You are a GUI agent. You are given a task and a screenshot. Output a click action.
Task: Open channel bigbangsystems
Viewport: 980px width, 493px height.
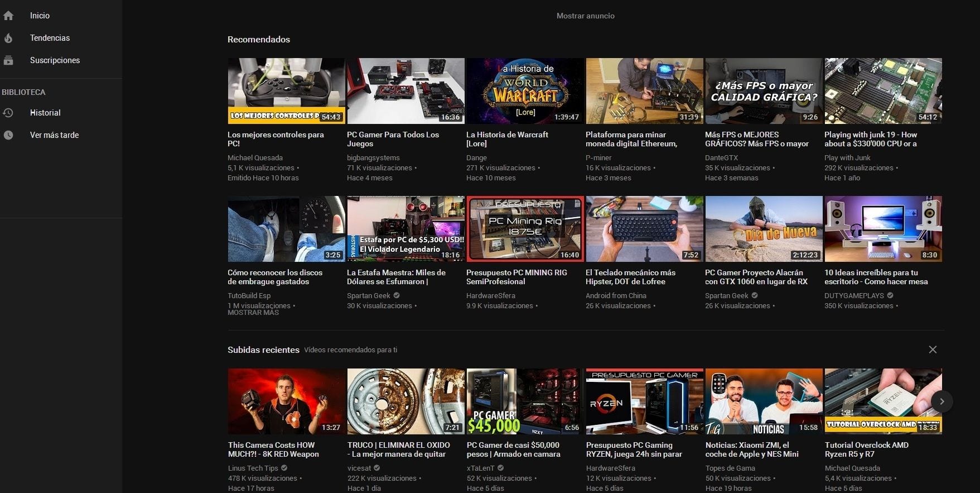pyautogui.click(x=373, y=158)
